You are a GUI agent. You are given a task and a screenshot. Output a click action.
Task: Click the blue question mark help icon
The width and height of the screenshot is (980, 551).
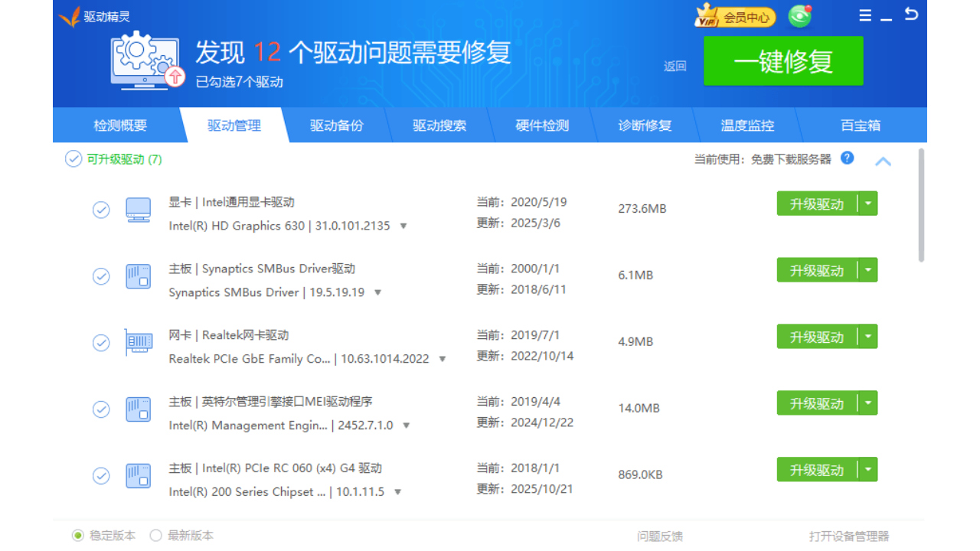point(847,158)
